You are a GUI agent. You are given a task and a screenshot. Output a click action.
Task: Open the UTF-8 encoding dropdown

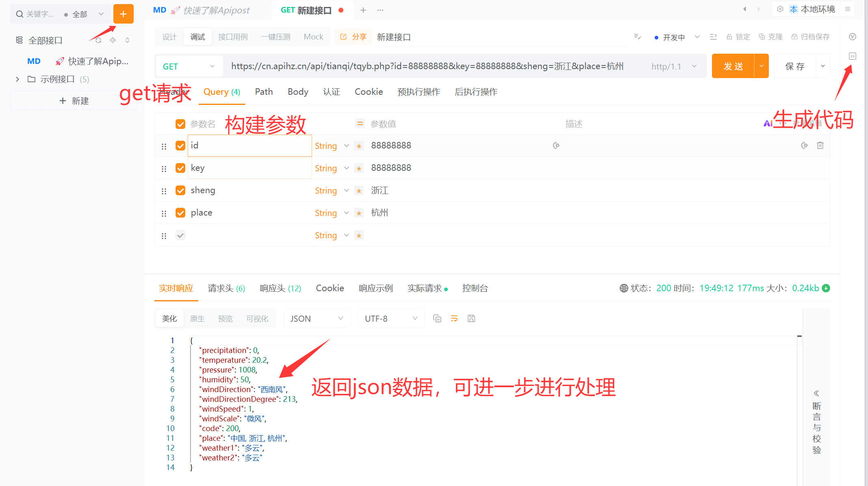pyautogui.click(x=391, y=318)
